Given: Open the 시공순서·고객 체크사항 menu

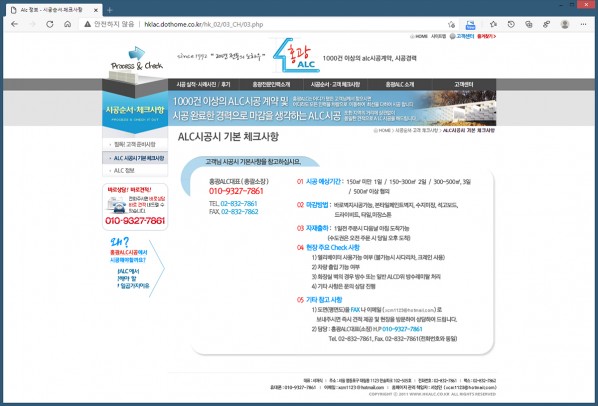Looking at the screenshot, I should pos(335,84).
